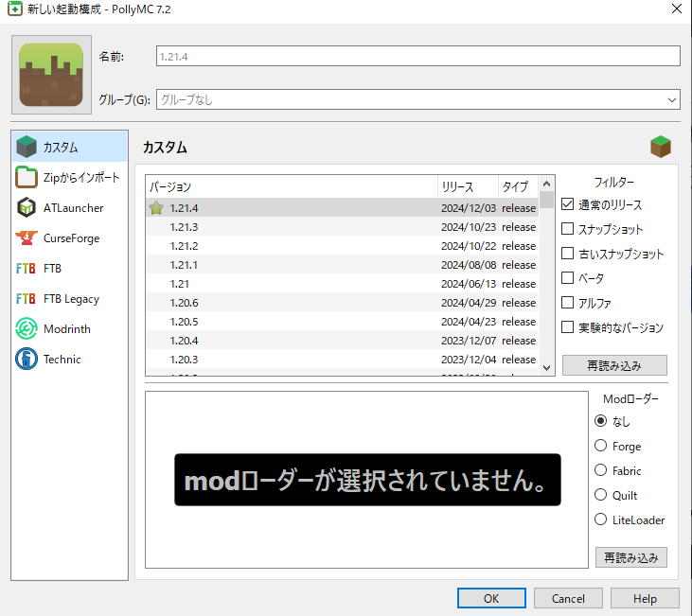Open the グループ dropdown combo box

click(x=417, y=99)
